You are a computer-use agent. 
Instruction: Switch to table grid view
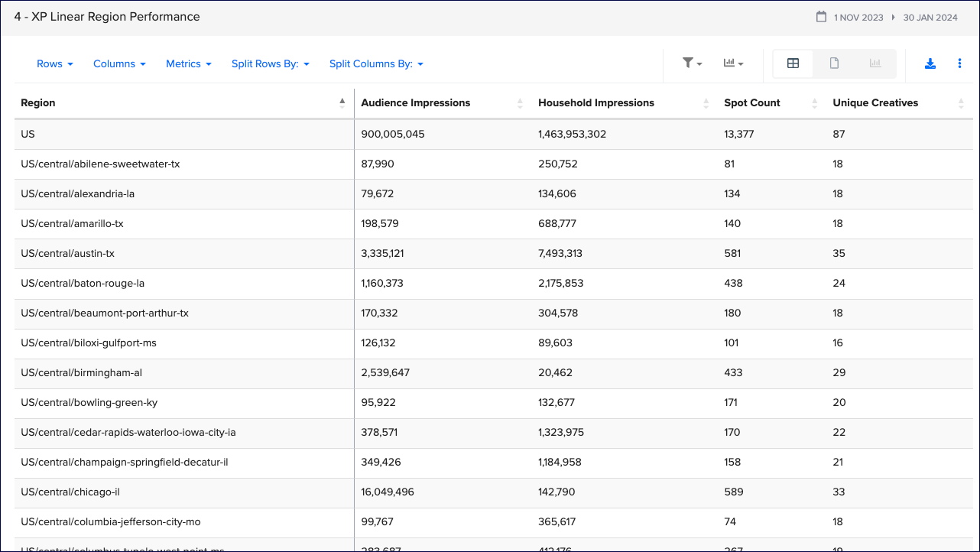pos(793,63)
